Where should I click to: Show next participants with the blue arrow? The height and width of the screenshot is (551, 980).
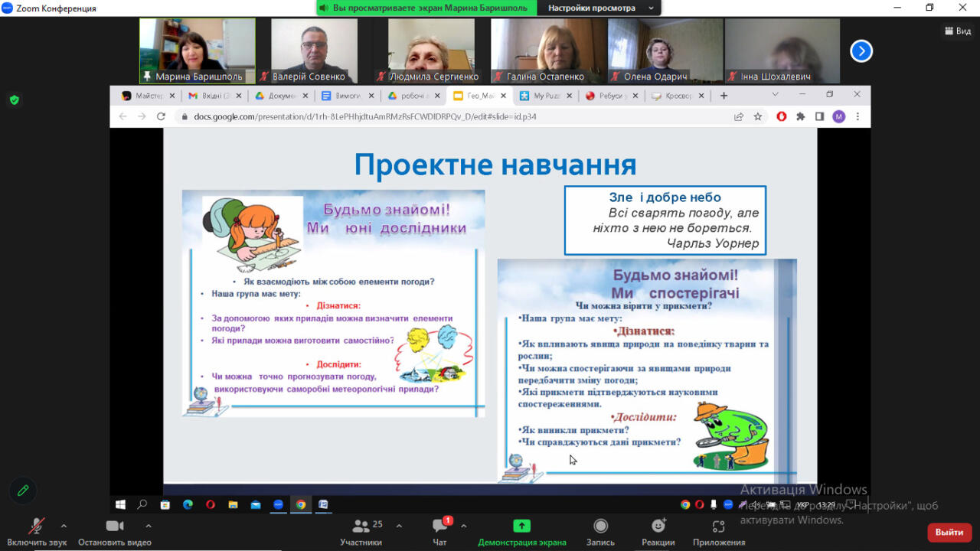click(861, 51)
